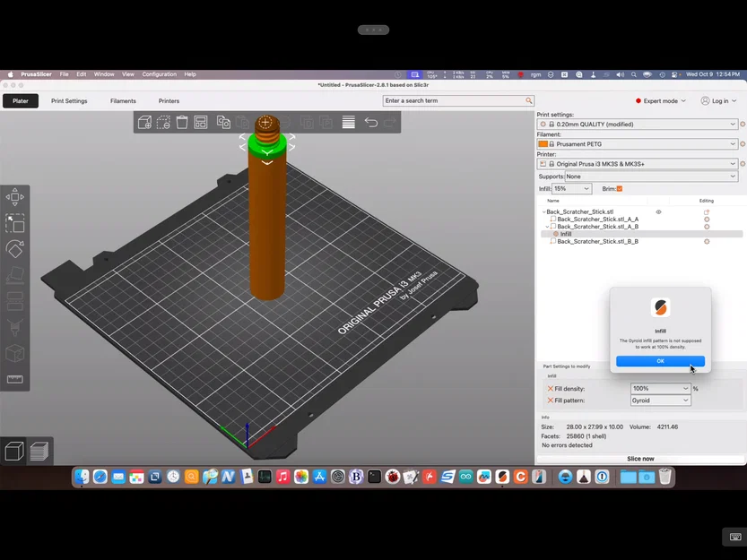Open the Log in account dropdown
This screenshot has height=560, width=747.
(718, 101)
